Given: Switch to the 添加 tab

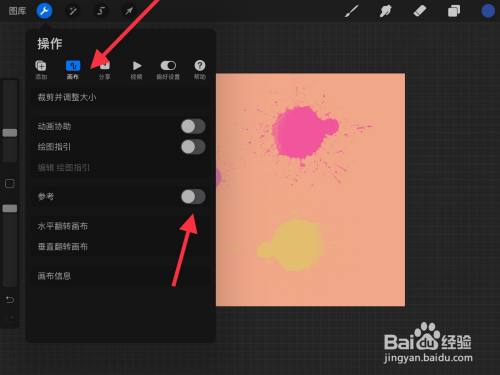Looking at the screenshot, I should click(x=41, y=70).
